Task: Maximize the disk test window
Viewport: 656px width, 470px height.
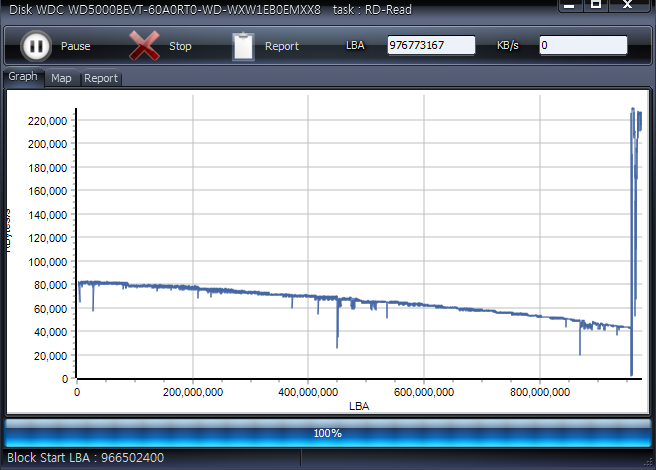Action: tap(596, 5)
